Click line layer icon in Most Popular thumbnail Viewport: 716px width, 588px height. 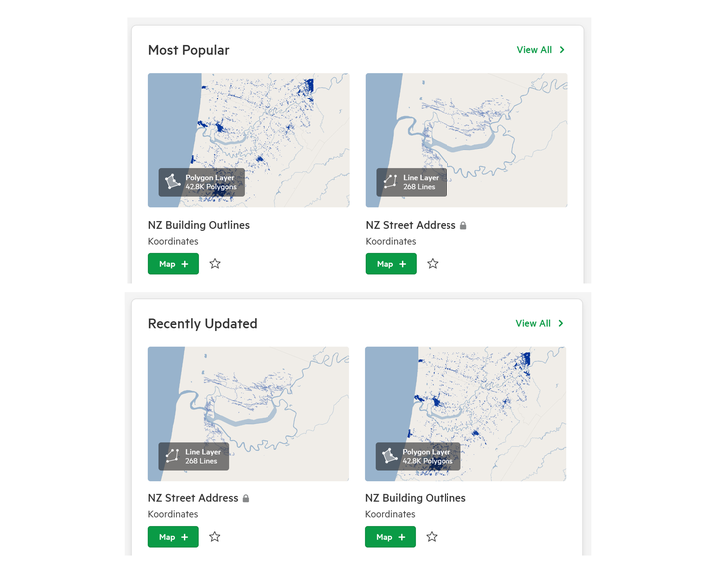(x=390, y=182)
